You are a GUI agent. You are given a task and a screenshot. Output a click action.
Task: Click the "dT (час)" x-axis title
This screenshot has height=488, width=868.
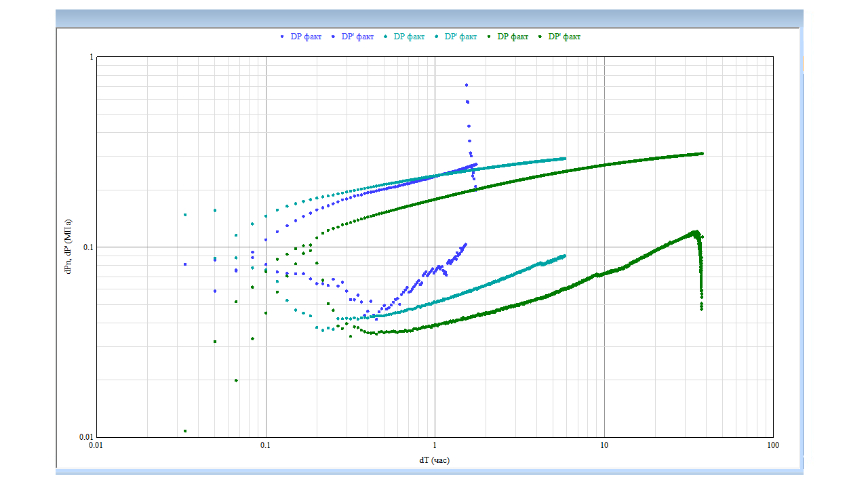pos(434,460)
